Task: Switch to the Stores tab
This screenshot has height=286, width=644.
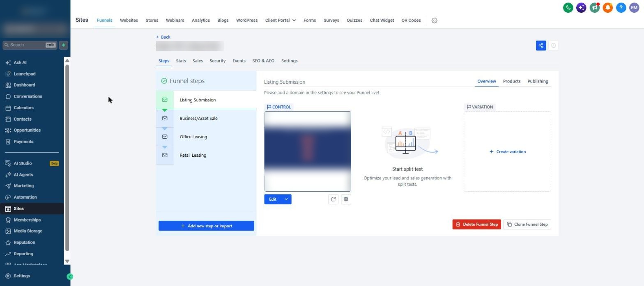Action: tap(152, 21)
